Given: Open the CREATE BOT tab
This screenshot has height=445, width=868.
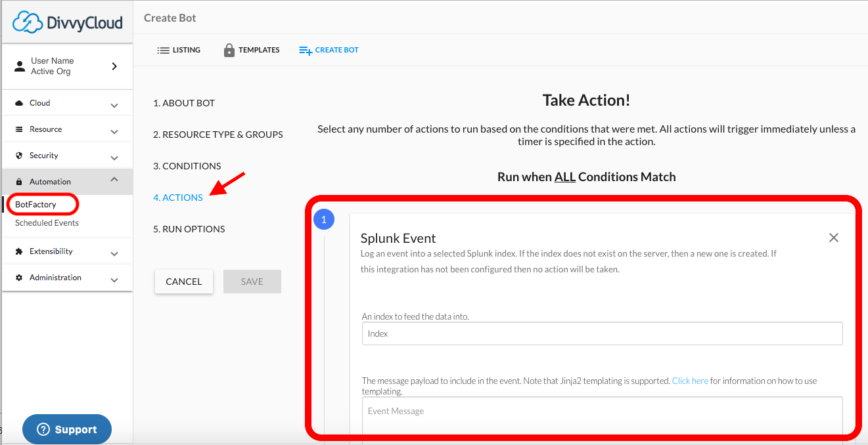Looking at the screenshot, I should point(329,50).
